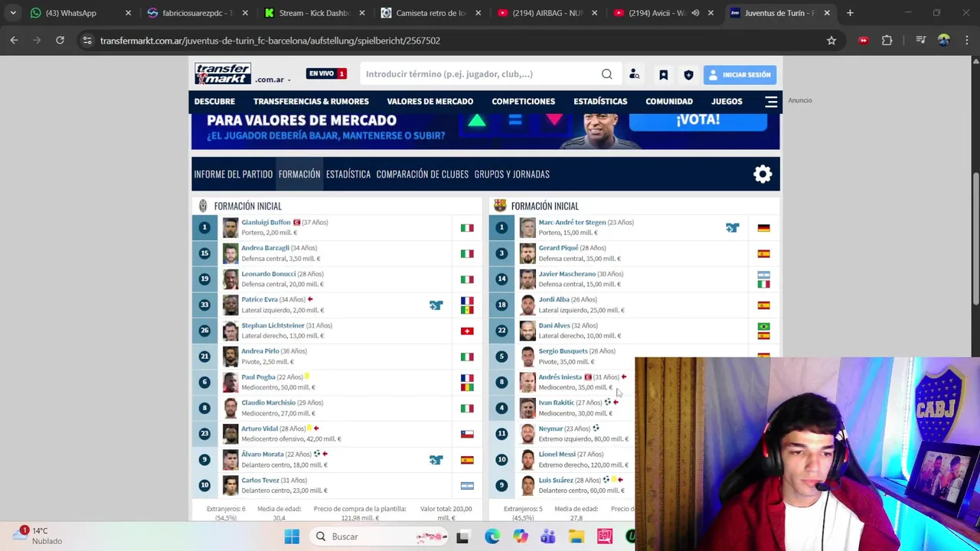
Task: Open Neymar player link
Action: coord(550,429)
